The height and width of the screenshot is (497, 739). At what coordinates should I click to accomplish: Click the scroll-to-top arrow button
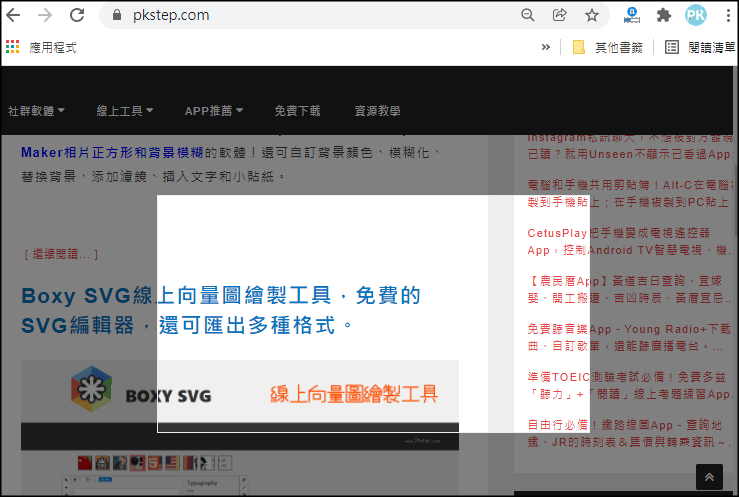(709, 477)
